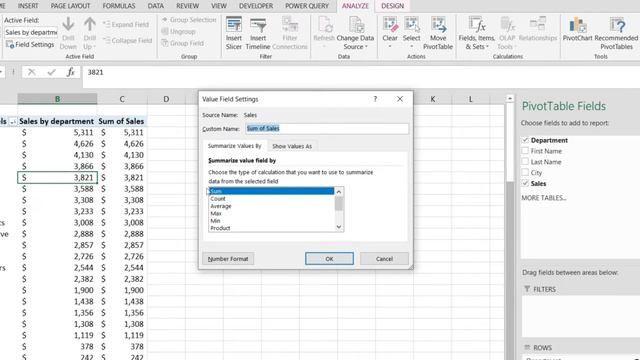
Task: Click Relationships icon
Action: [538, 24]
